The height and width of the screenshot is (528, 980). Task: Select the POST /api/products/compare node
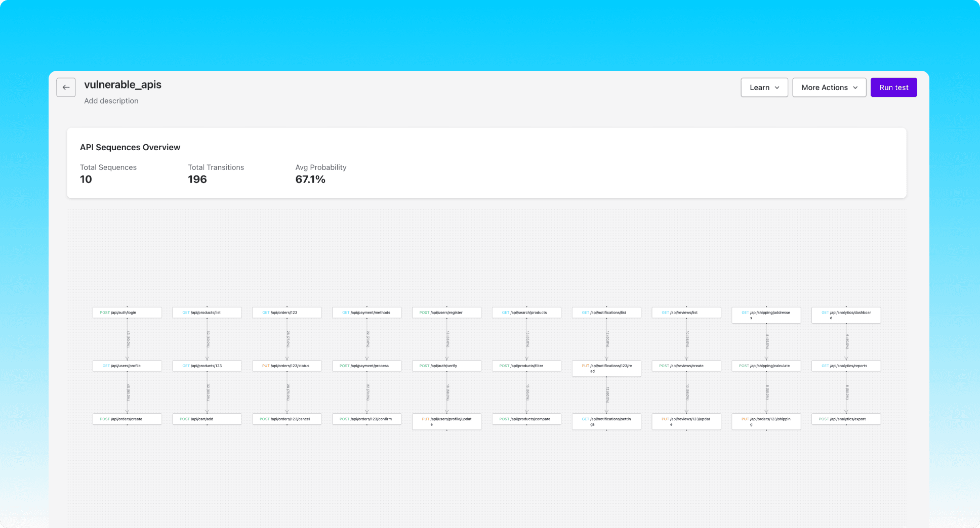[x=526, y=419]
